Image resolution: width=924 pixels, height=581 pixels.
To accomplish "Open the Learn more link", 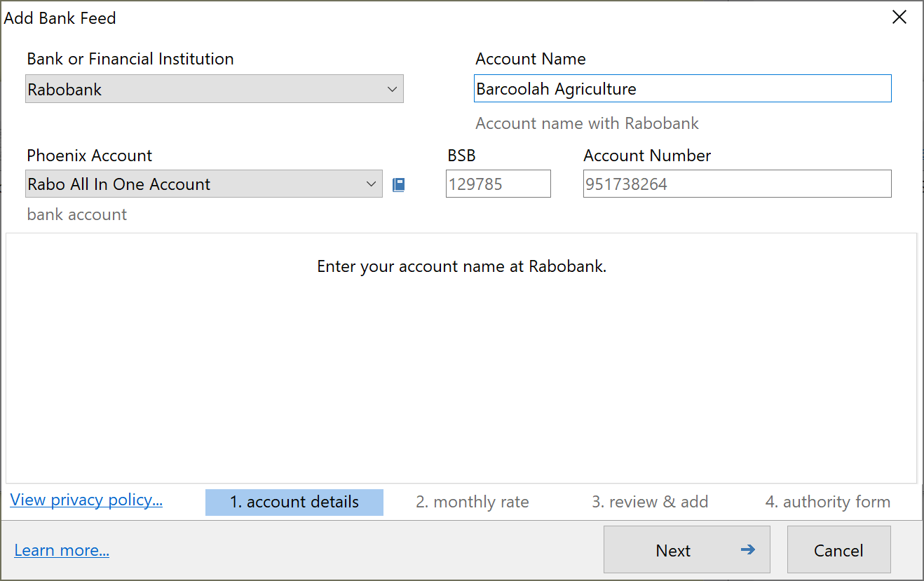I will click(62, 550).
